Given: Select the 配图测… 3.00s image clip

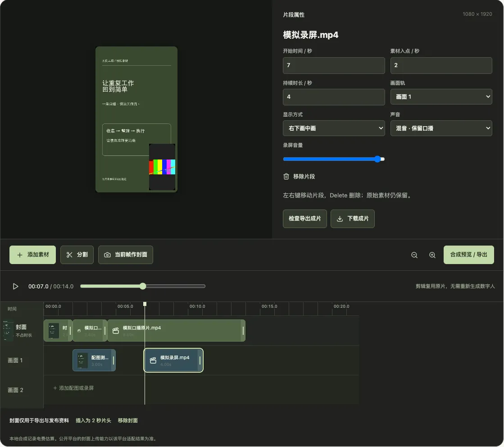Looking at the screenshot, I should coord(94,360).
